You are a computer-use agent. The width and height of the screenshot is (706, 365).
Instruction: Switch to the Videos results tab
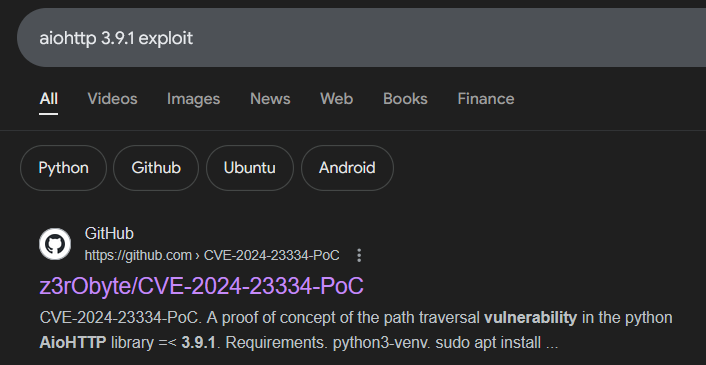click(112, 99)
